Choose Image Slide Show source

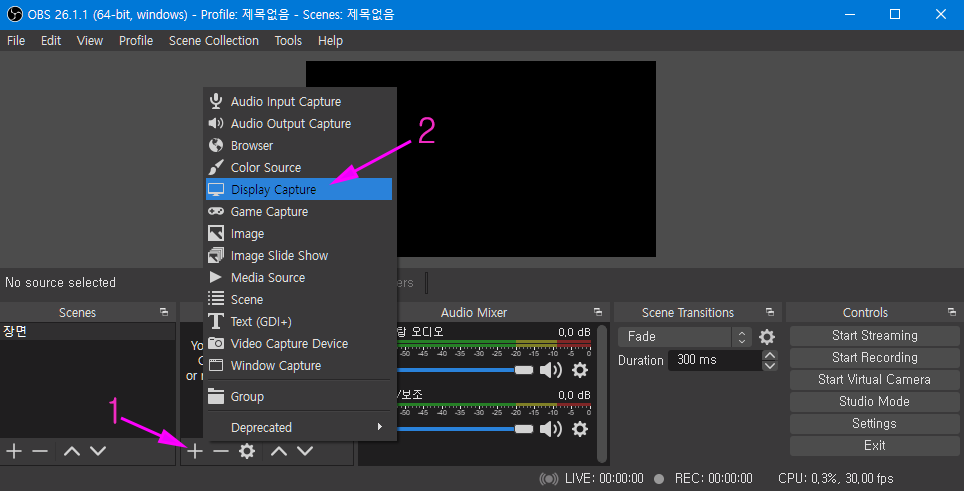pos(299,256)
